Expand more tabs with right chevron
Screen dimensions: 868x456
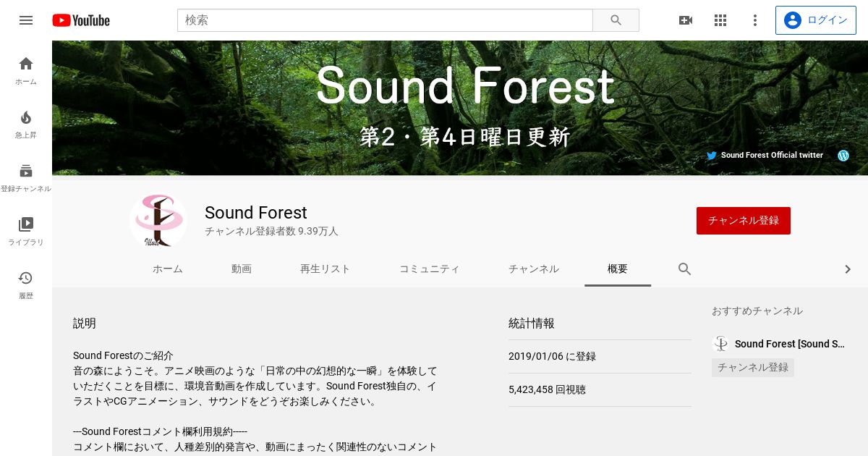pyautogui.click(x=848, y=269)
